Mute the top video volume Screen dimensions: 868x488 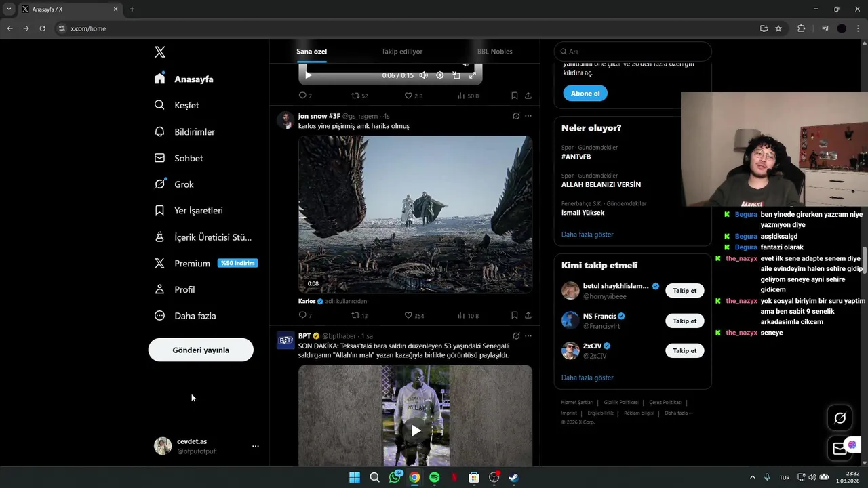point(423,75)
